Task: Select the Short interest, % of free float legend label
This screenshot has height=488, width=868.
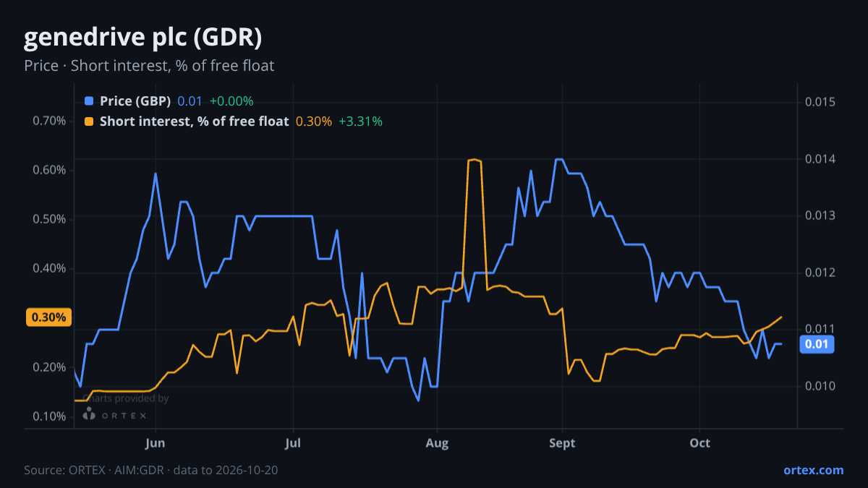Action: tap(194, 121)
